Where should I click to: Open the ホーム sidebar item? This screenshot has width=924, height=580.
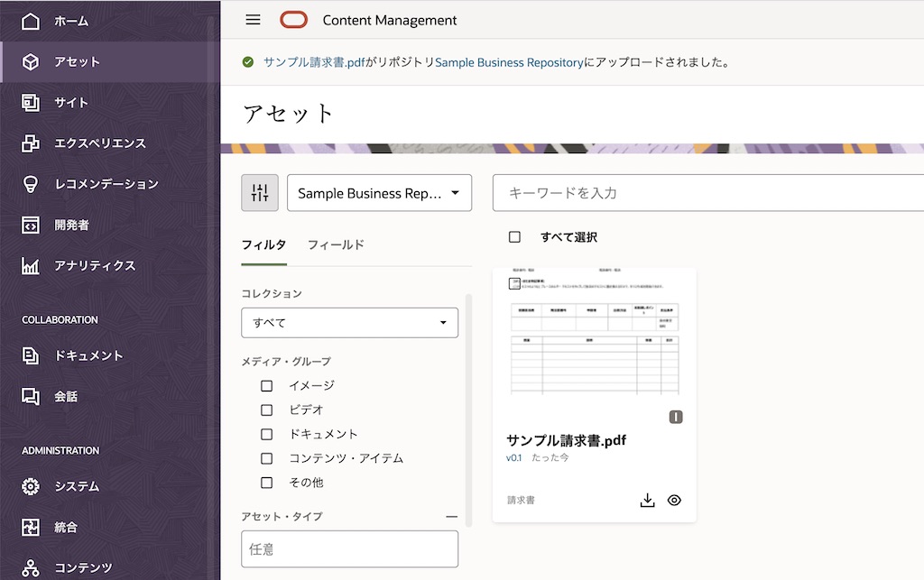[x=70, y=21]
